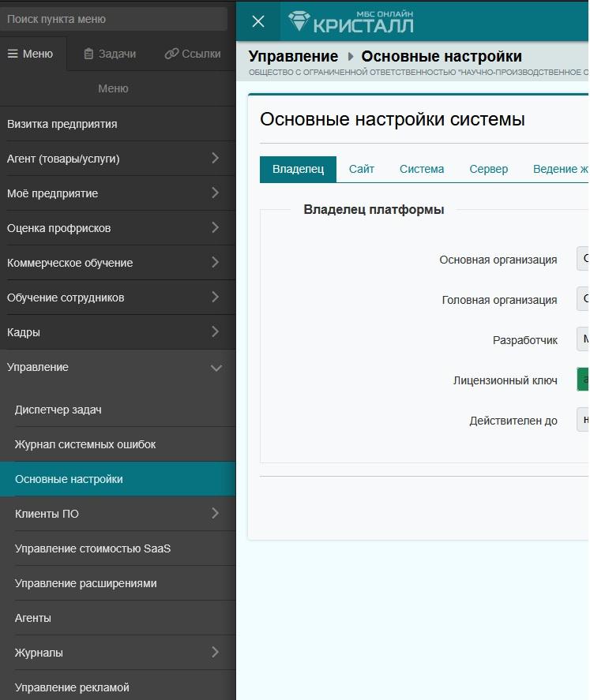Switch to the Ссылки links tab

[x=192, y=54]
